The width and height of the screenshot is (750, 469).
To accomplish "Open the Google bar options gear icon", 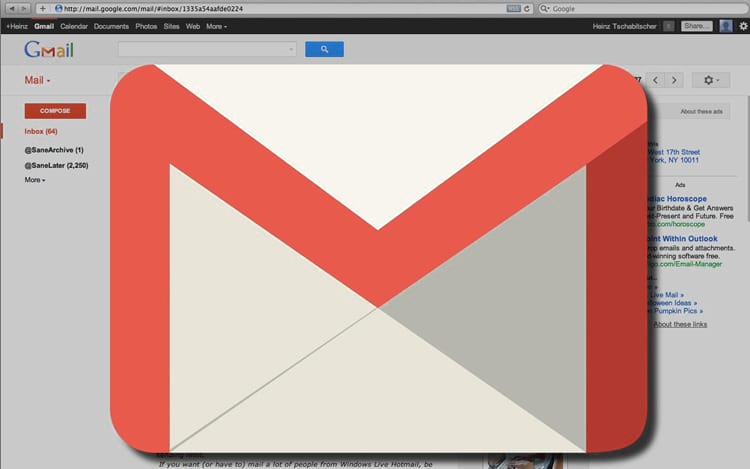I will (x=743, y=26).
